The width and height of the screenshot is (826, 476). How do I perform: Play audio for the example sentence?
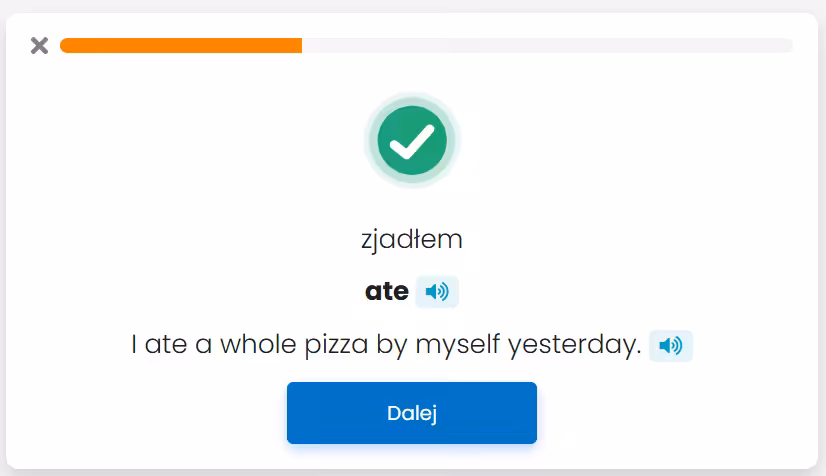[x=671, y=346]
